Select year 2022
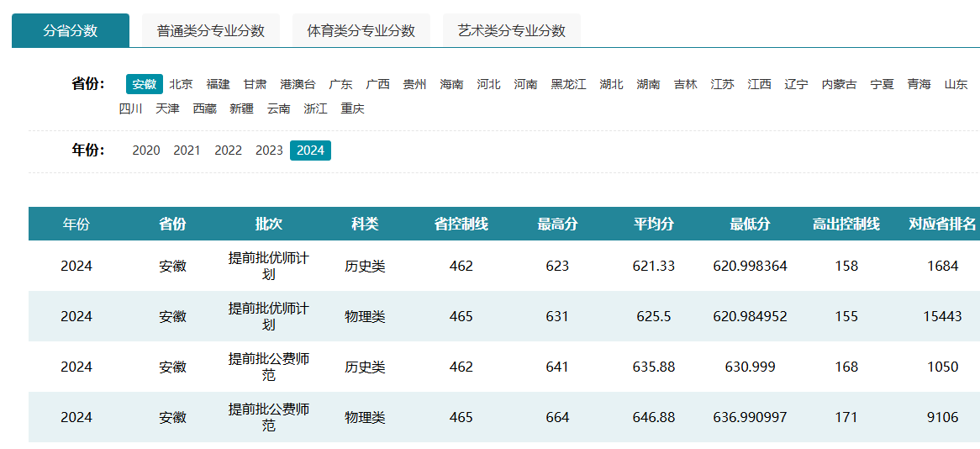The width and height of the screenshot is (980, 449). 228,151
